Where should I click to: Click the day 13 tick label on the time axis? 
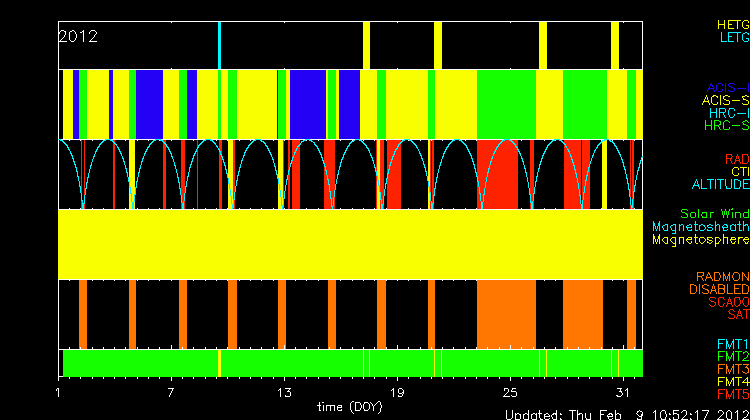point(285,391)
